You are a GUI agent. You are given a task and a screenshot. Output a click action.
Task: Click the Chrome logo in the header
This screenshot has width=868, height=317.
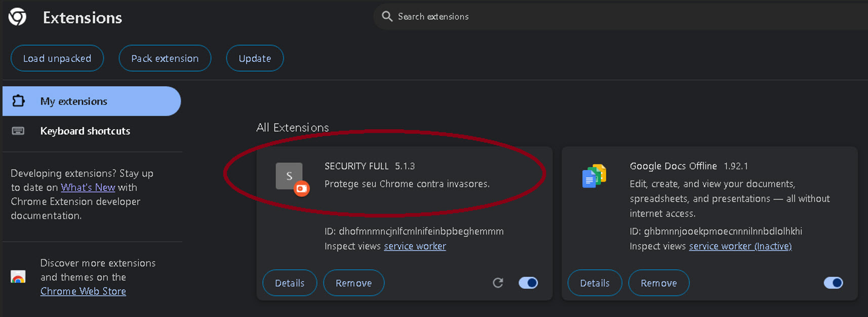[x=17, y=16]
